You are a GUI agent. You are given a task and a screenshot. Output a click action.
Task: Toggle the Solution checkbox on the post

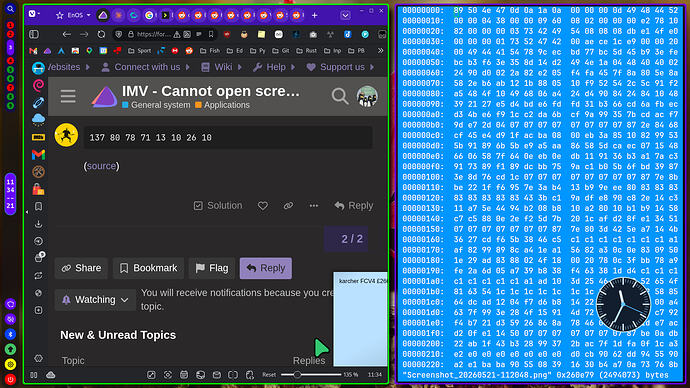pos(218,206)
